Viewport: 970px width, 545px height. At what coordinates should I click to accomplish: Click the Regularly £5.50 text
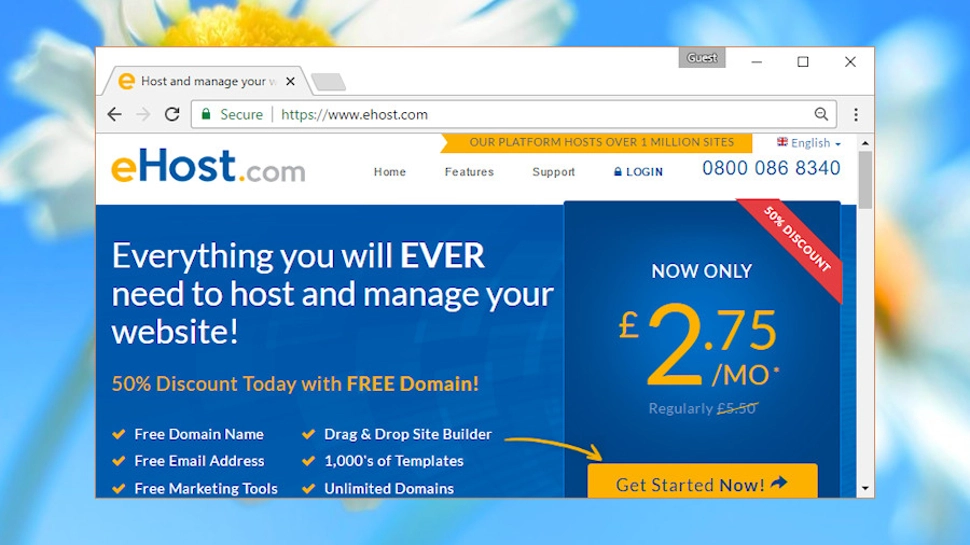point(703,408)
